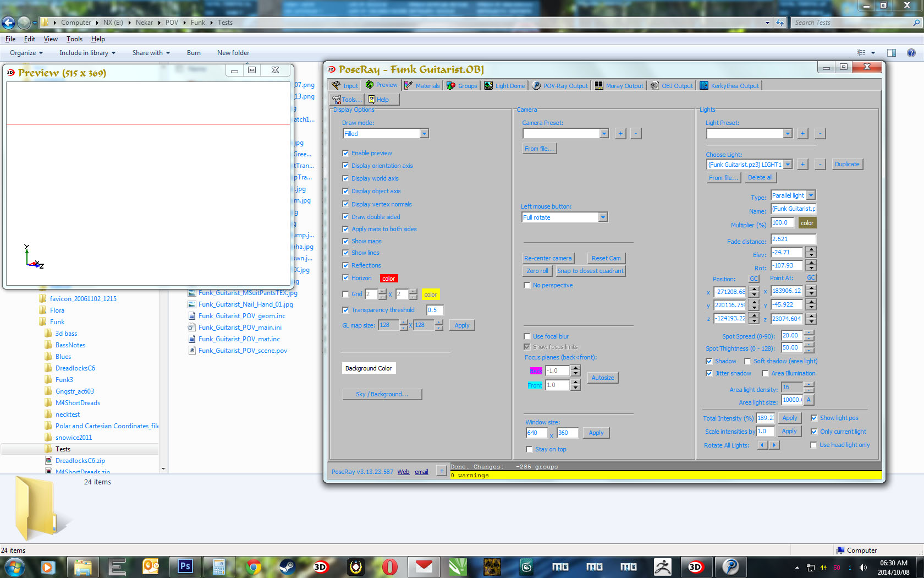This screenshot has width=924, height=578.
Task: Switch to the Moray Output tab
Action: [x=619, y=86]
